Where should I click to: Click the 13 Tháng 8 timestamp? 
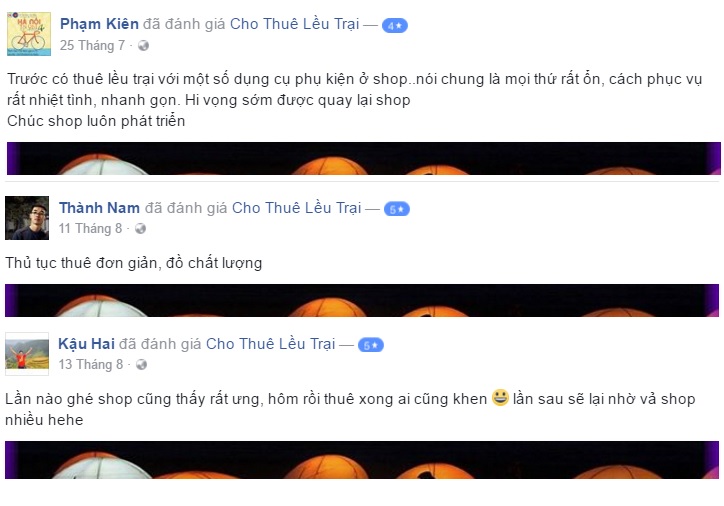(91, 365)
